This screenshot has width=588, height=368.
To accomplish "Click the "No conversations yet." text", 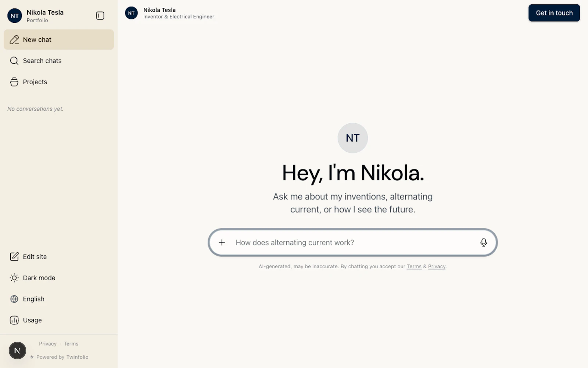I will click(x=35, y=109).
